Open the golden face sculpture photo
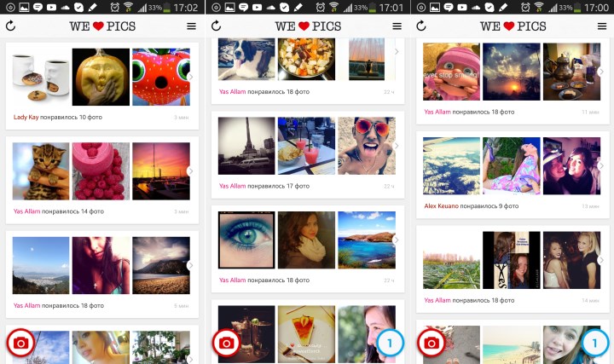 (101, 77)
